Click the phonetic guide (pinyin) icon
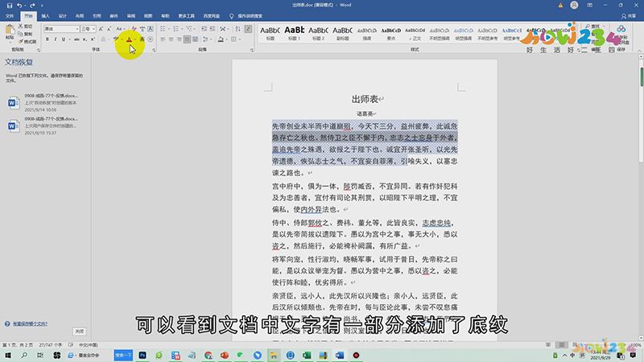644x362 pixels. [142, 29]
